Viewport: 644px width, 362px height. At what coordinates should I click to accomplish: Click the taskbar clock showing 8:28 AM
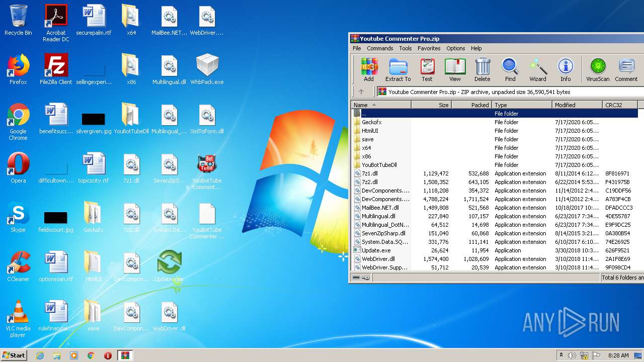pyautogui.click(x=618, y=355)
